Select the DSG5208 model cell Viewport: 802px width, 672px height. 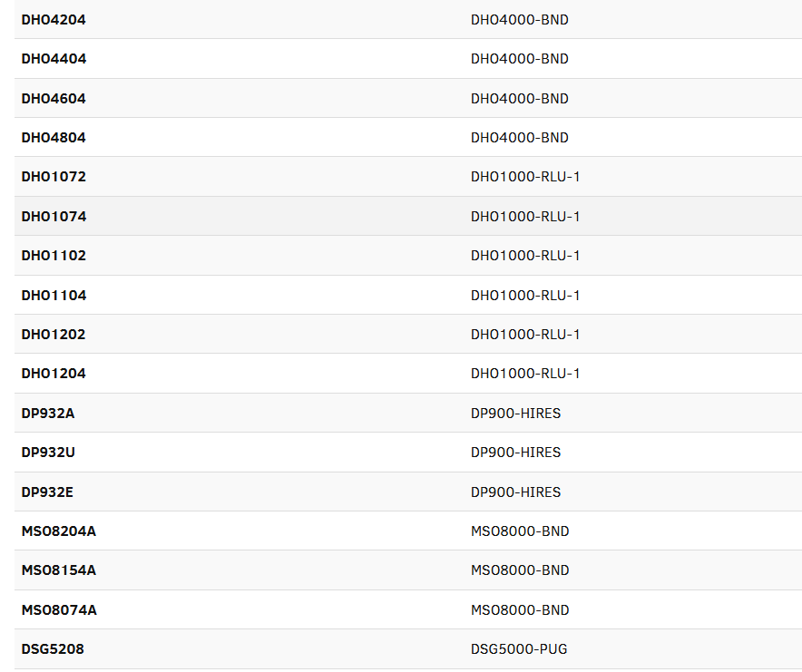[x=53, y=649]
